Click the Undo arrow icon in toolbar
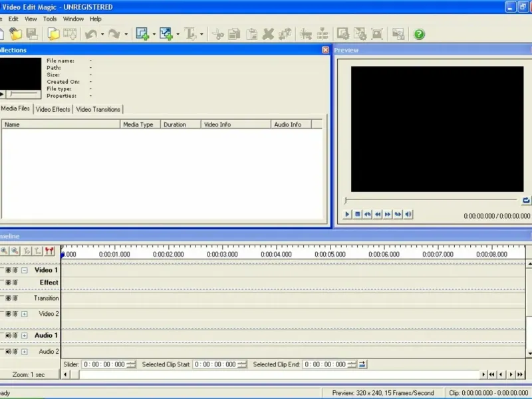This screenshot has width=532, height=399. pos(90,34)
